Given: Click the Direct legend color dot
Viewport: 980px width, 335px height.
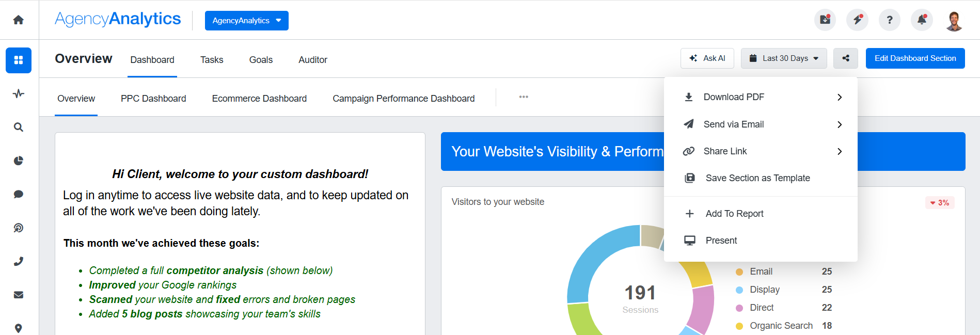Looking at the screenshot, I should point(739,308).
